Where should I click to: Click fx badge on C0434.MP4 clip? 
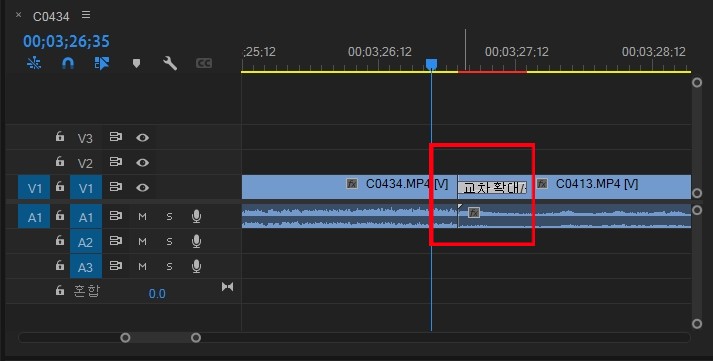click(351, 183)
